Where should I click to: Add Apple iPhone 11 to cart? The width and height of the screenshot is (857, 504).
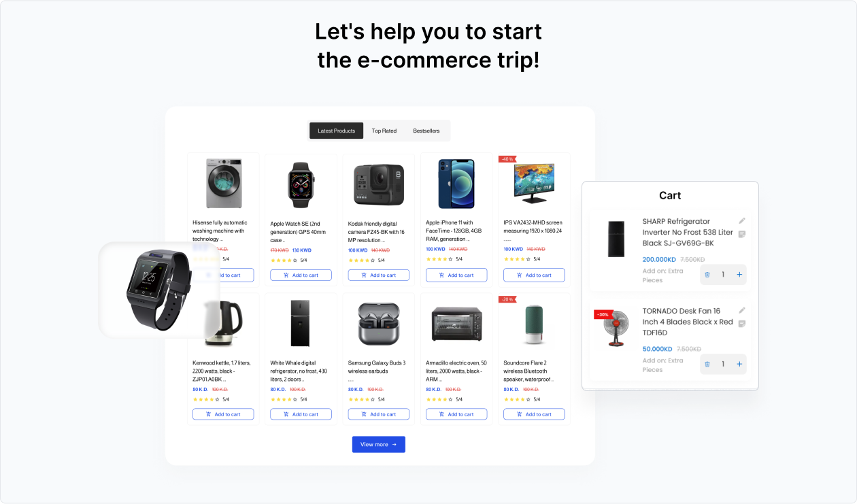pyautogui.click(x=456, y=275)
